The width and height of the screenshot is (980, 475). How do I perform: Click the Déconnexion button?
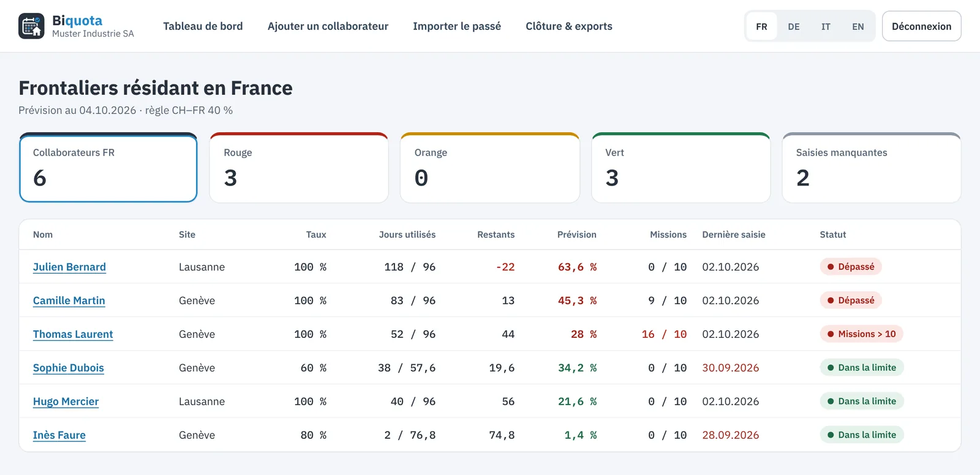(x=921, y=26)
